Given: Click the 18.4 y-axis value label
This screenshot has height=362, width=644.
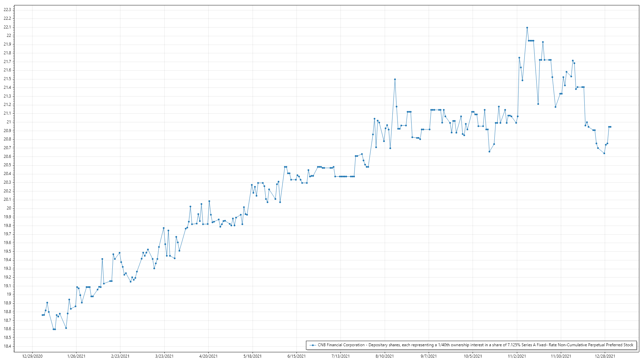Looking at the screenshot, I should tap(7, 346).
